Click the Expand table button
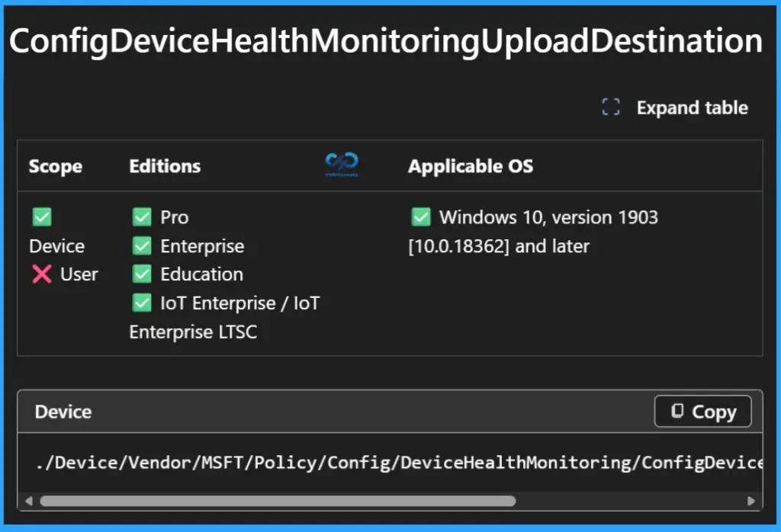Screen dimensions: 781x532 [x=675, y=107]
